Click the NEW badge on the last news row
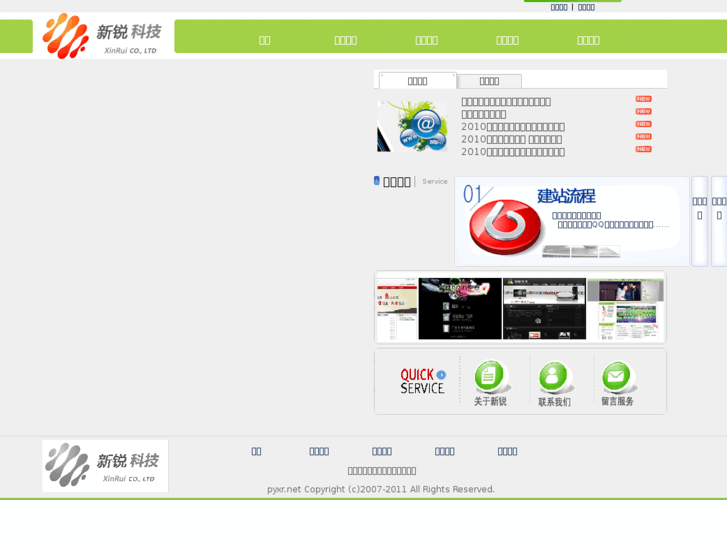The image size is (727, 545). 643,149
